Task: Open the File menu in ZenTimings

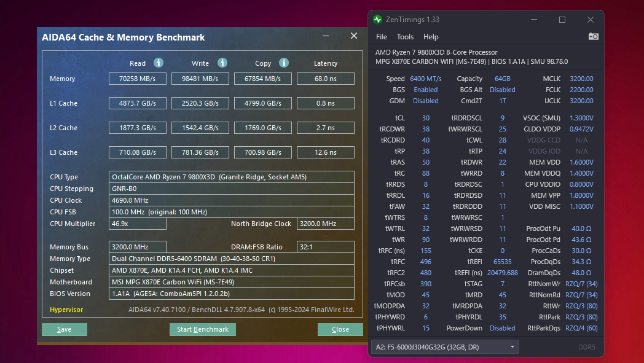Action: tap(382, 37)
